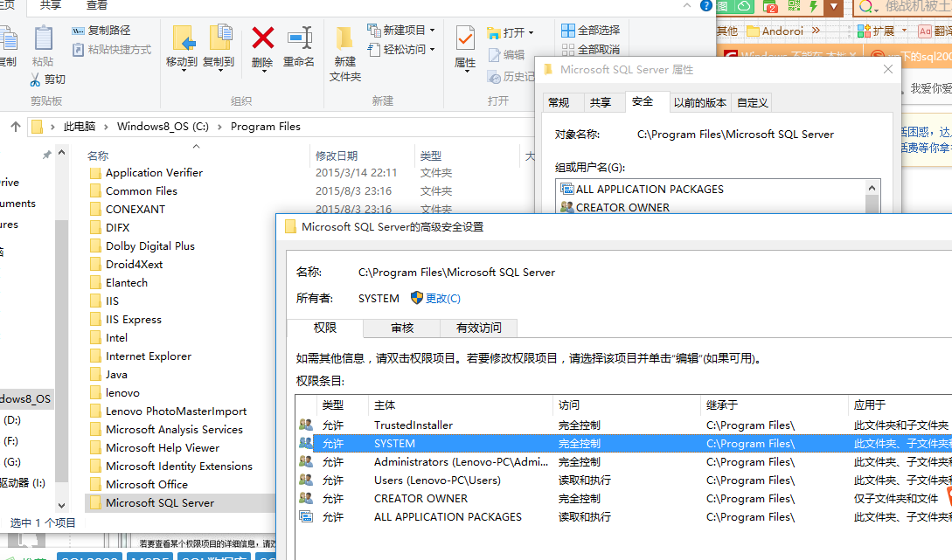Open the Copy To (复制到) dropdown

219,71
